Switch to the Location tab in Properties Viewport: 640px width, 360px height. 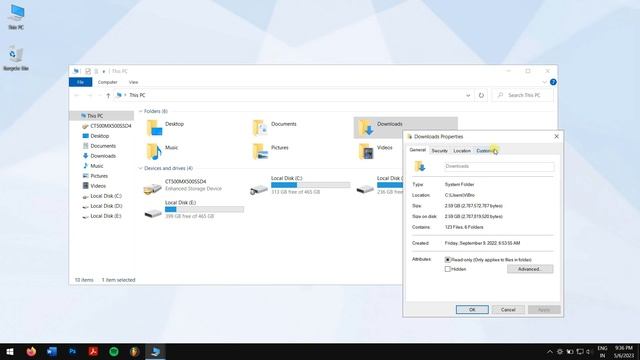(x=462, y=151)
